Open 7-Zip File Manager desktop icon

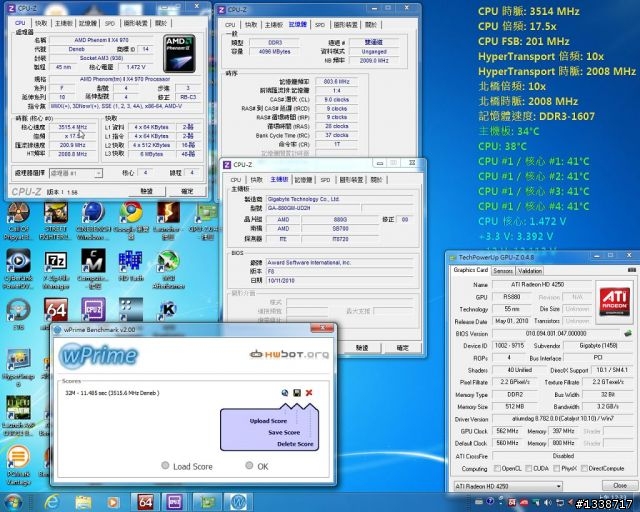pos(56,269)
